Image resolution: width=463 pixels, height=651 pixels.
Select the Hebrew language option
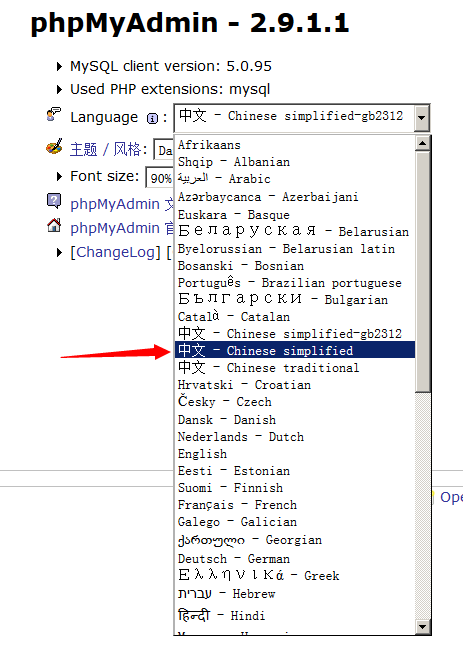pyautogui.click(x=295, y=594)
